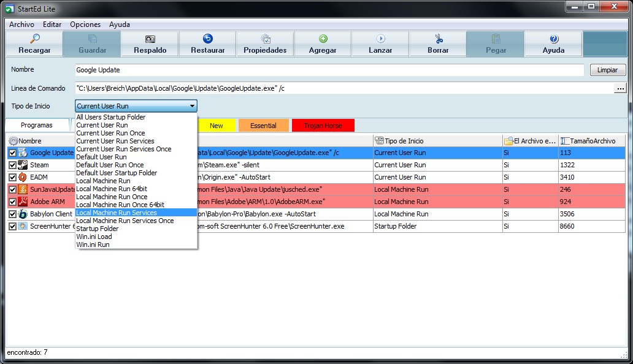Click the "Babylon Client" name cell
Screen dimensions: 633x364
click(51, 214)
